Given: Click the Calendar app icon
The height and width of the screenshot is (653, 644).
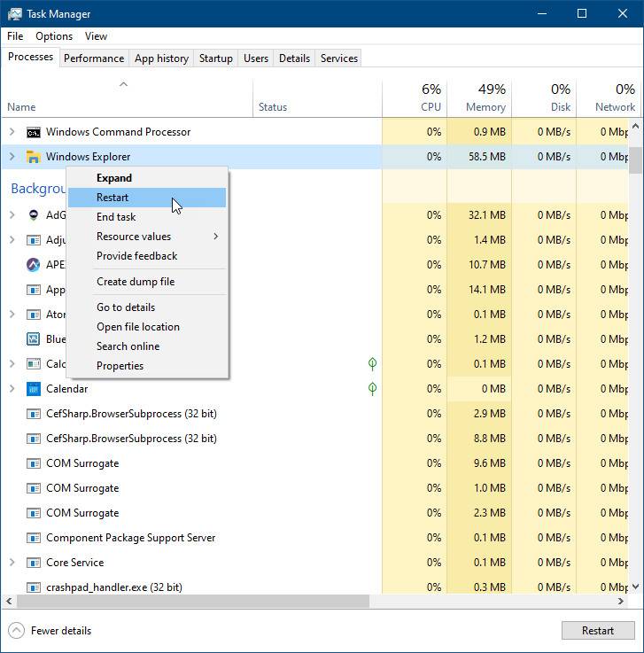Looking at the screenshot, I should pos(34,389).
